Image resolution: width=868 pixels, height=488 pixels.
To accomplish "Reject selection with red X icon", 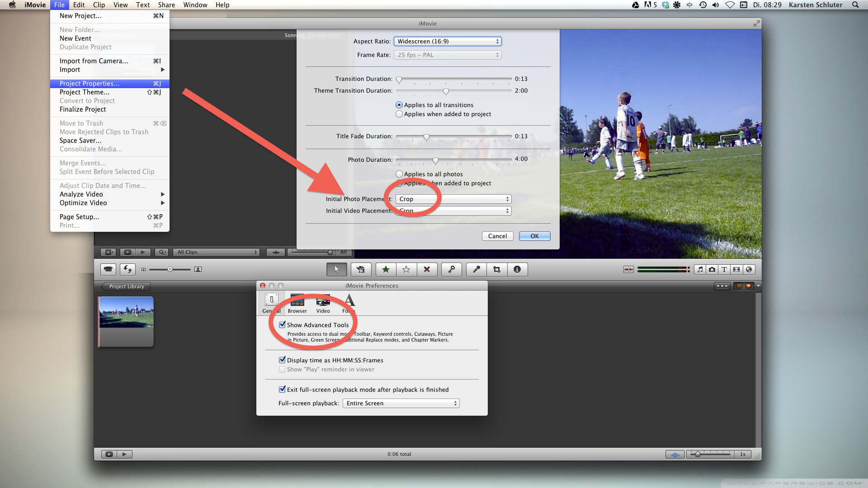I will pos(426,269).
